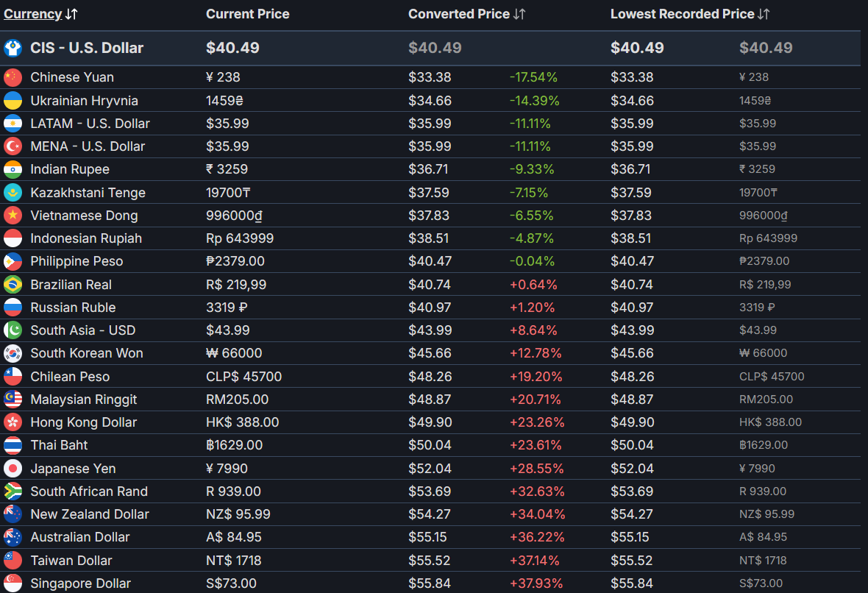The height and width of the screenshot is (593, 868).
Task: Select the Russian Ruble currency name
Action: (73, 308)
